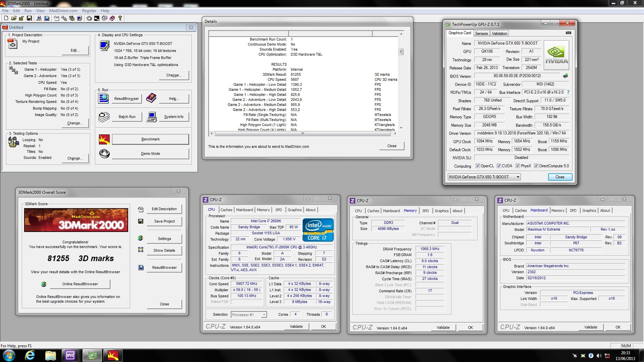The height and width of the screenshot is (362, 644).
Task: Click the Show Details button
Action: click(164, 250)
